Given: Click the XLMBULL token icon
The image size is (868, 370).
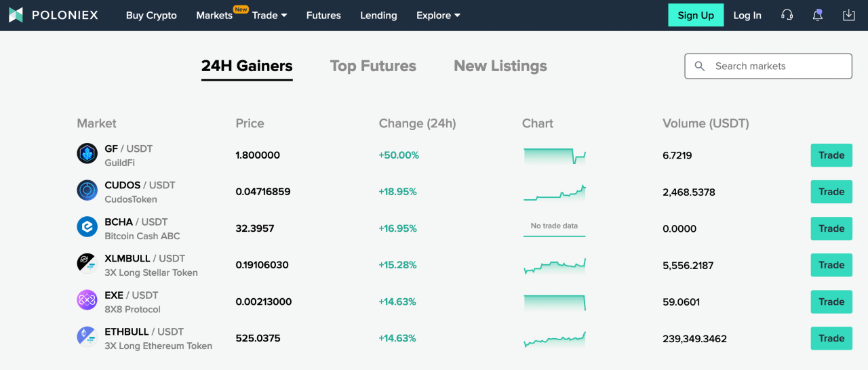Looking at the screenshot, I should tap(87, 264).
